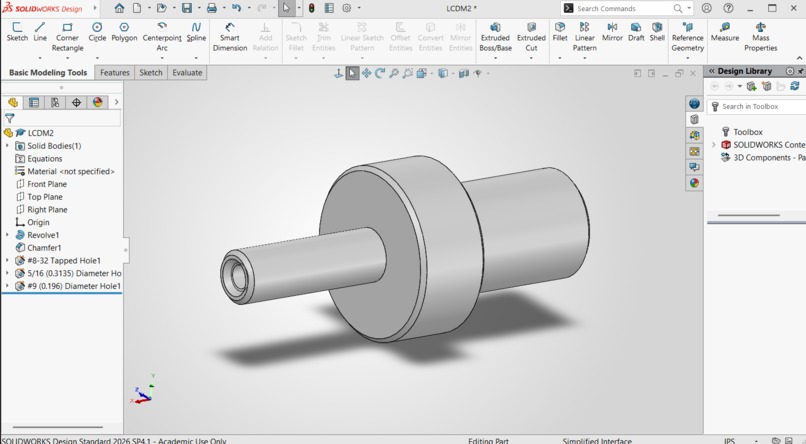Select the Line tool

40,32
